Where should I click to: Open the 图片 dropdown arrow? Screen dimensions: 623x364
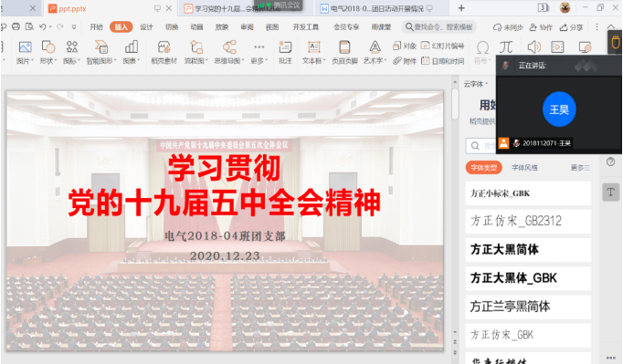coord(32,61)
